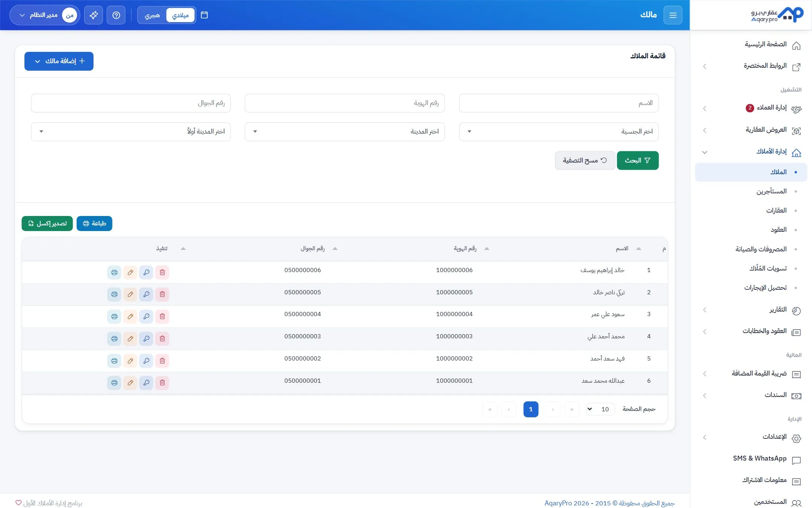Click the calendar icon in top bar

click(x=204, y=15)
